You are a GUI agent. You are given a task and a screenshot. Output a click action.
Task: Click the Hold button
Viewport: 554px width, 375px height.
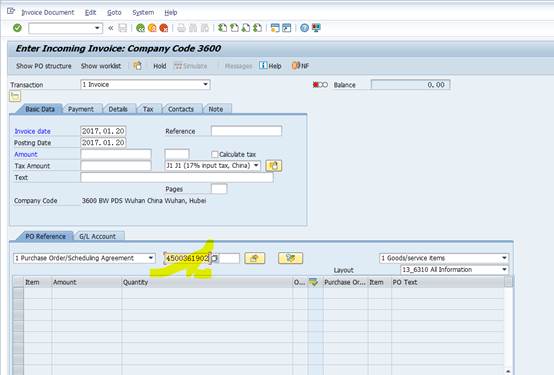coord(160,66)
